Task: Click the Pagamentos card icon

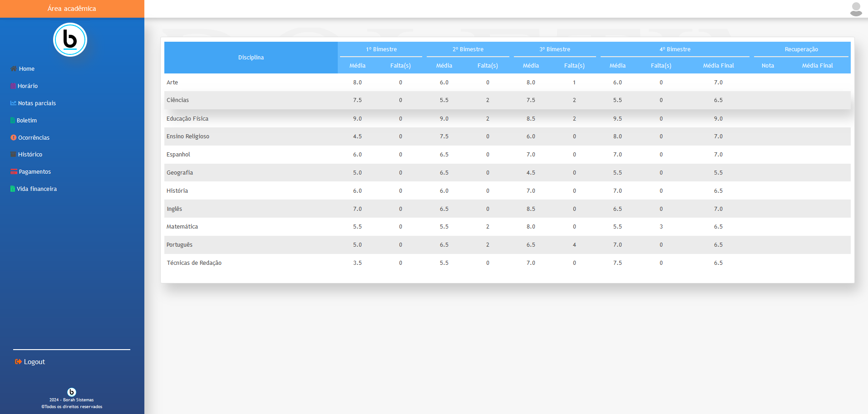Action: coord(14,171)
